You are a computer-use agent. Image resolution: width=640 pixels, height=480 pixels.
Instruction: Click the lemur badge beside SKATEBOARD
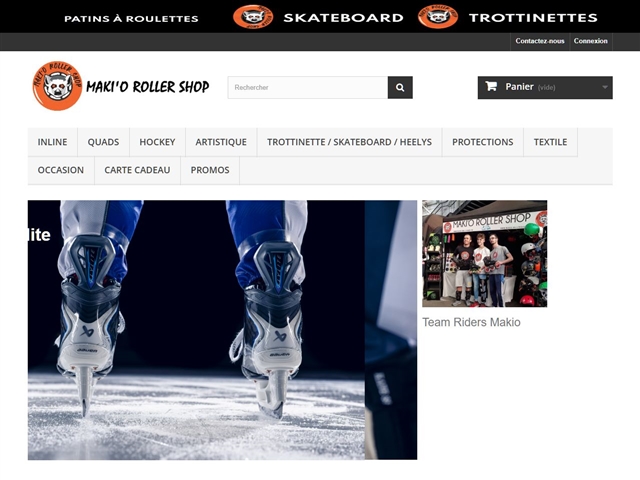click(253, 17)
